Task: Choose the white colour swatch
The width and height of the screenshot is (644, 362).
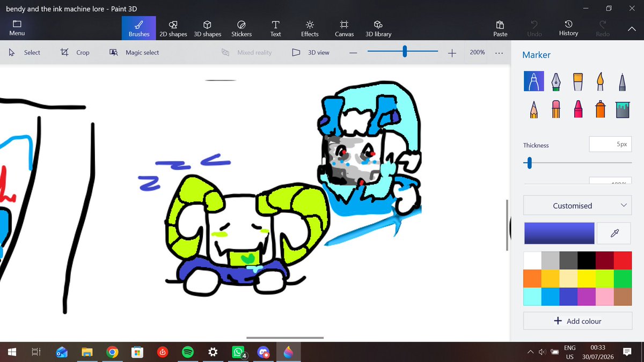Action: point(532,260)
